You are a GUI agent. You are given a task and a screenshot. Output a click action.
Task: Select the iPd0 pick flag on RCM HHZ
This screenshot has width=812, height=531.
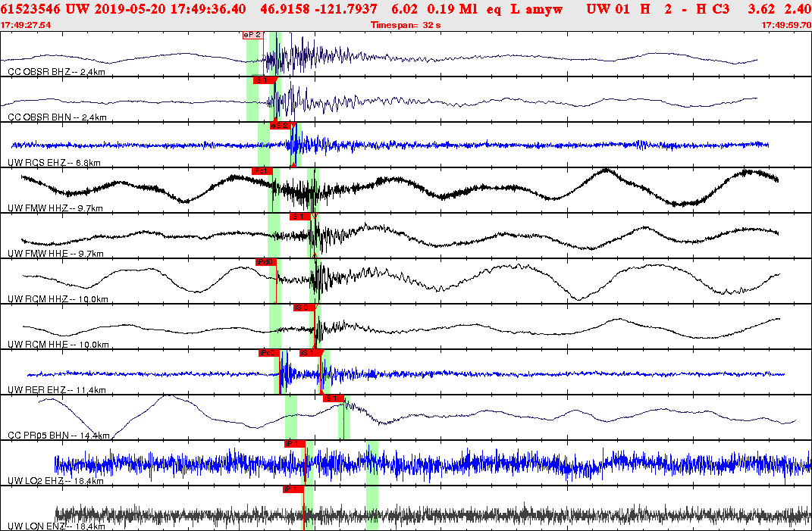265,263
